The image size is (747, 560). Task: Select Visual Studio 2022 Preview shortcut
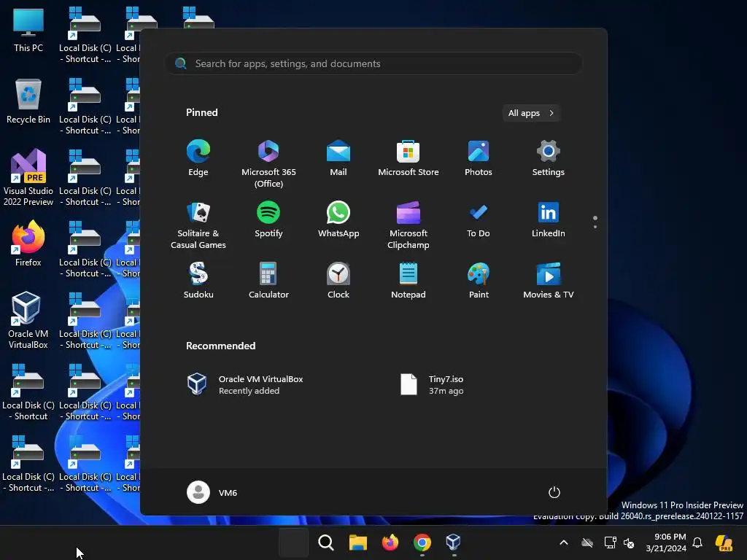(28, 177)
